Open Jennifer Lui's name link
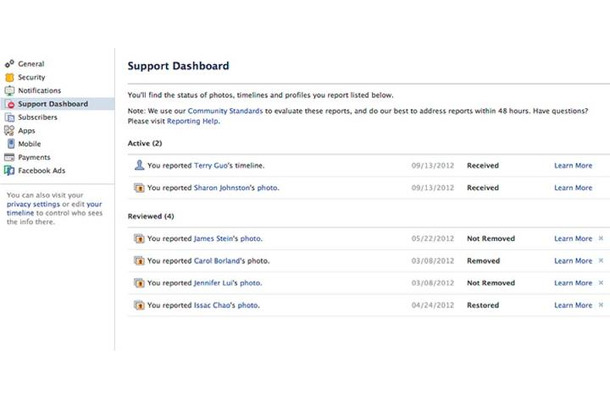610x400 pixels. [x=213, y=283]
